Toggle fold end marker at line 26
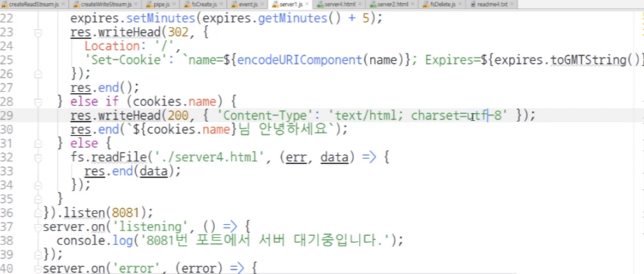 (38, 74)
